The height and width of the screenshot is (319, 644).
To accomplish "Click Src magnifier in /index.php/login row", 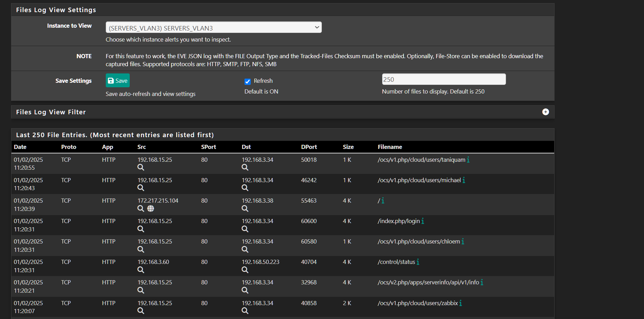I will tap(140, 229).
